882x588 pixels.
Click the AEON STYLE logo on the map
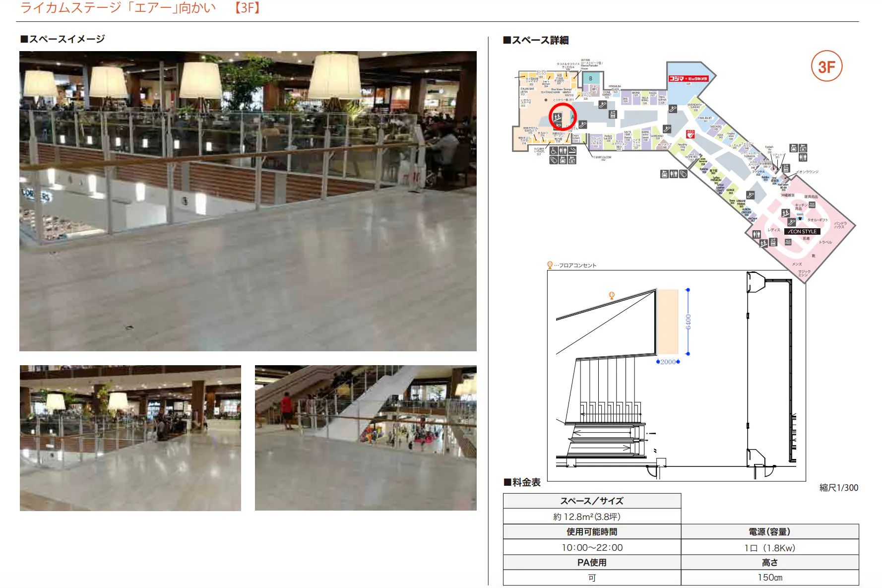pos(803,231)
